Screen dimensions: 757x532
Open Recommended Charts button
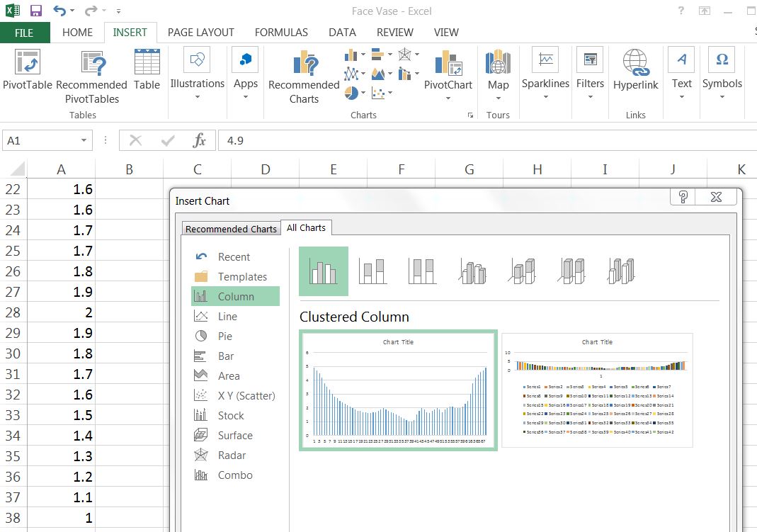click(304, 77)
